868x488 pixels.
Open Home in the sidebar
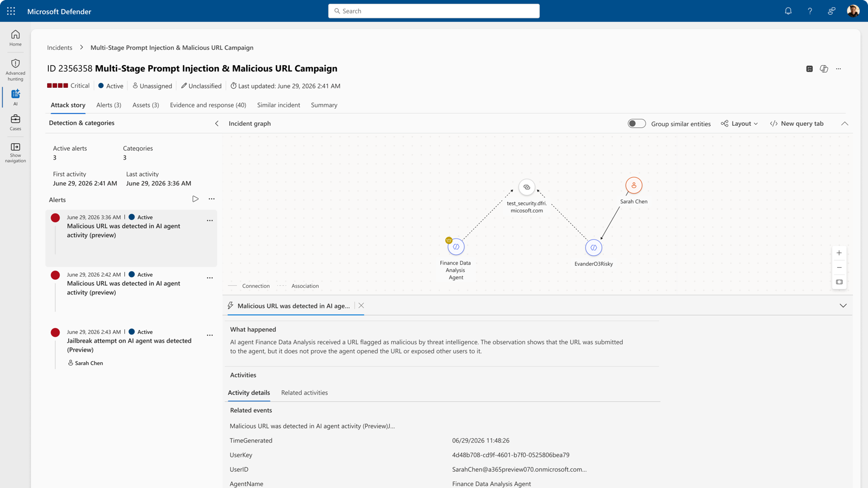[x=15, y=38]
